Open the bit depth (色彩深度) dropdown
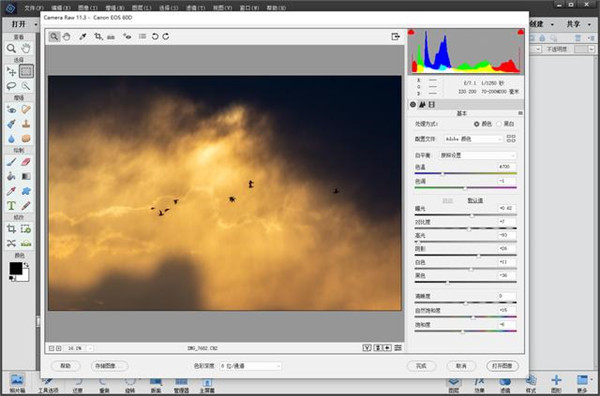This screenshot has width=600, height=396. point(251,366)
